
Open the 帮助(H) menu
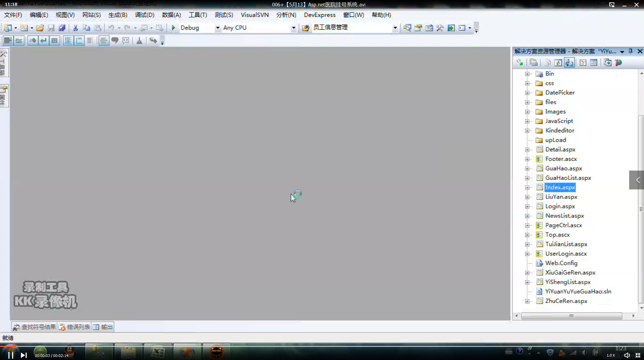[381, 15]
